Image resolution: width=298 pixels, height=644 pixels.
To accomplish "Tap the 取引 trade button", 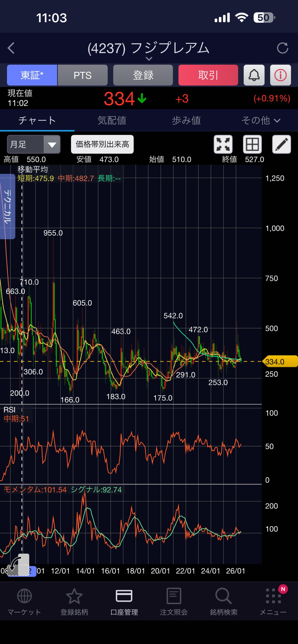I will point(208,75).
